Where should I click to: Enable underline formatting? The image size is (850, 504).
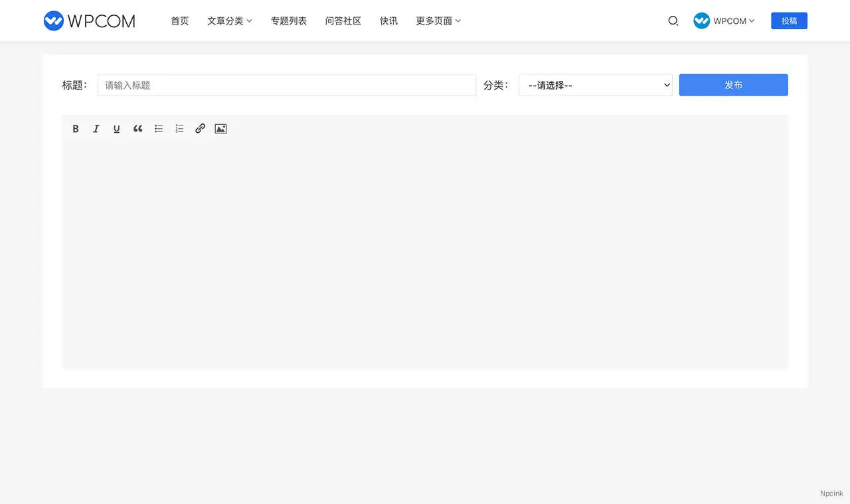[x=117, y=128]
